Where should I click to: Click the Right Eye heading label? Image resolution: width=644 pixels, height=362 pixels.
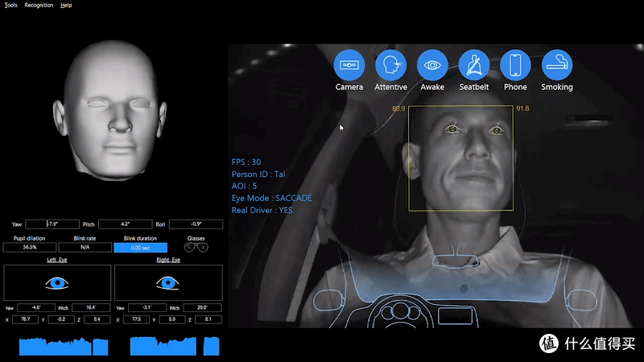point(168,260)
